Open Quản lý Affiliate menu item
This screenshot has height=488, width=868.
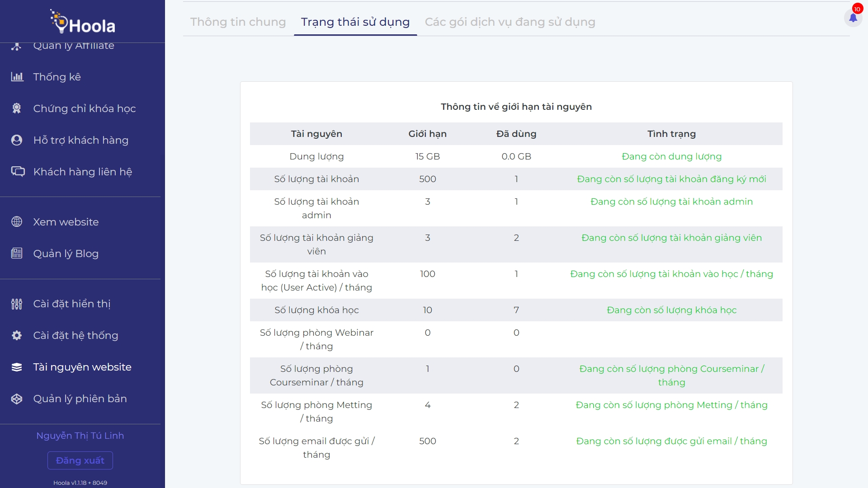coord(73,46)
